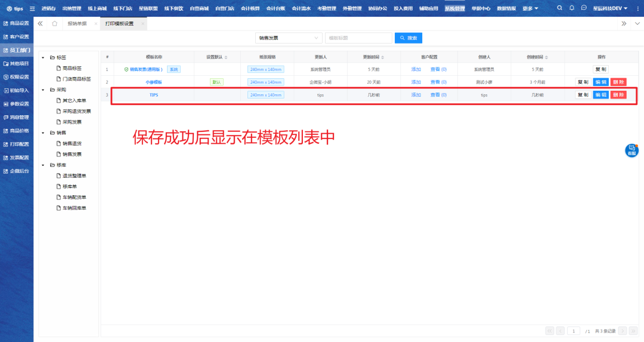
Task: Close the 报销单据 tab
Action: click(95, 23)
